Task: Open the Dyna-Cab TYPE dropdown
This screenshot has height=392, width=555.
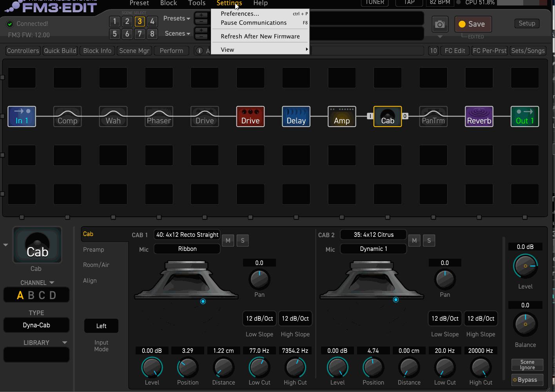Action: 36,325
